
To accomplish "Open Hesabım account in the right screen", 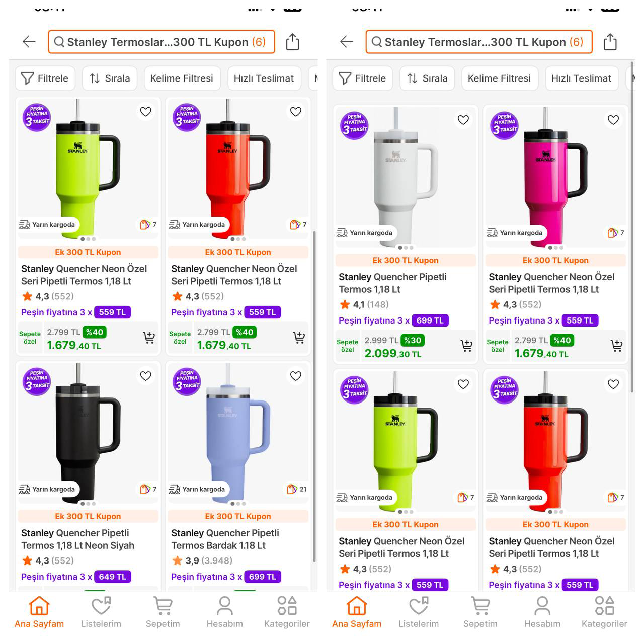I will pos(542,612).
